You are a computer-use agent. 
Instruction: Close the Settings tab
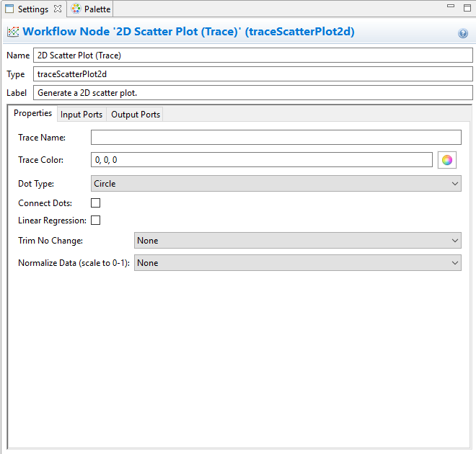(x=58, y=9)
